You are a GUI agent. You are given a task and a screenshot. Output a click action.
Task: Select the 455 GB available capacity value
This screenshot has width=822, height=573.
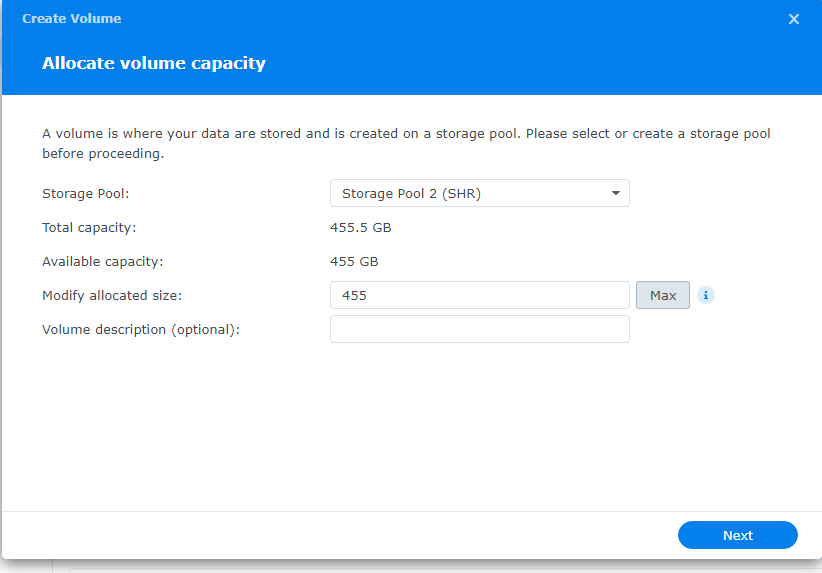[x=354, y=262]
